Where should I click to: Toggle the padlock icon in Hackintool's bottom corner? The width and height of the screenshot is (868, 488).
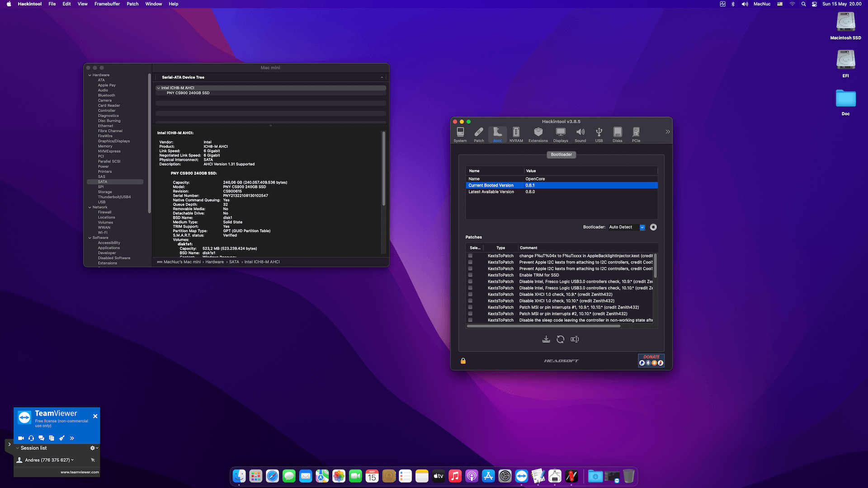(x=462, y=360)
